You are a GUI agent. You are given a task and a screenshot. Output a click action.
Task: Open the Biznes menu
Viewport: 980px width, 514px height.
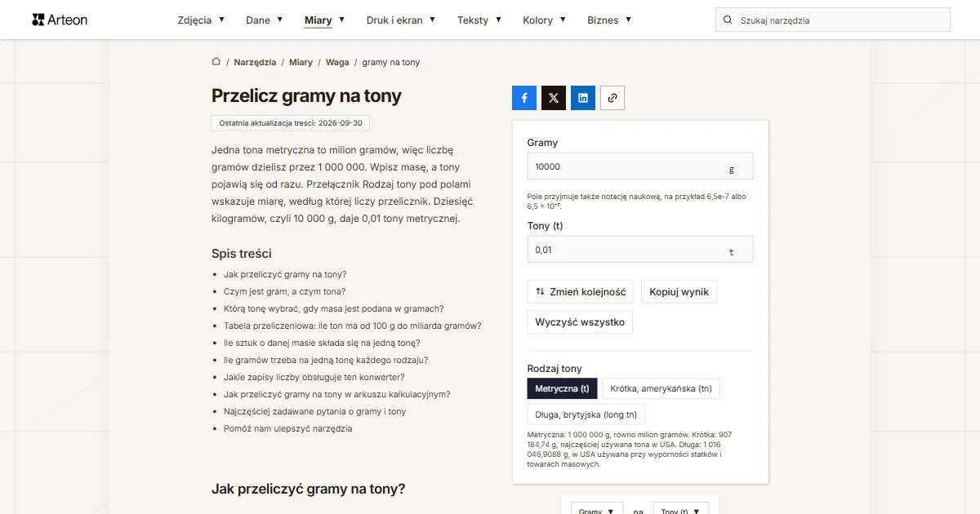point(609,20)
